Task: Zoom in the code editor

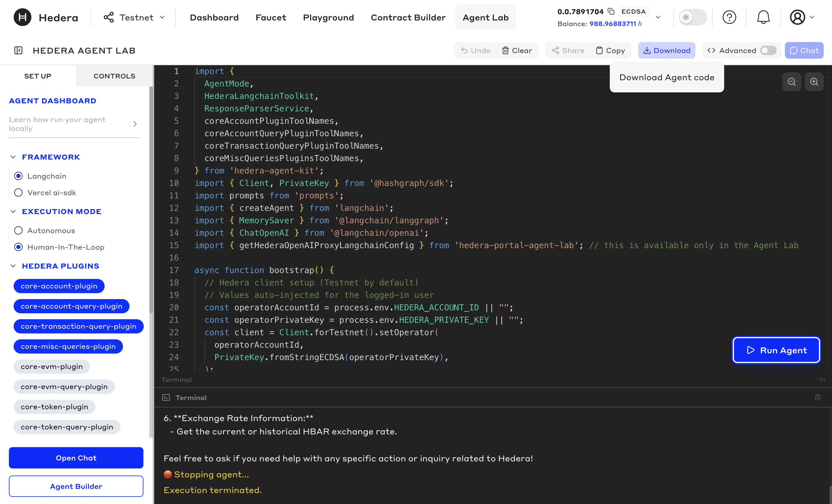Action: 814,81
